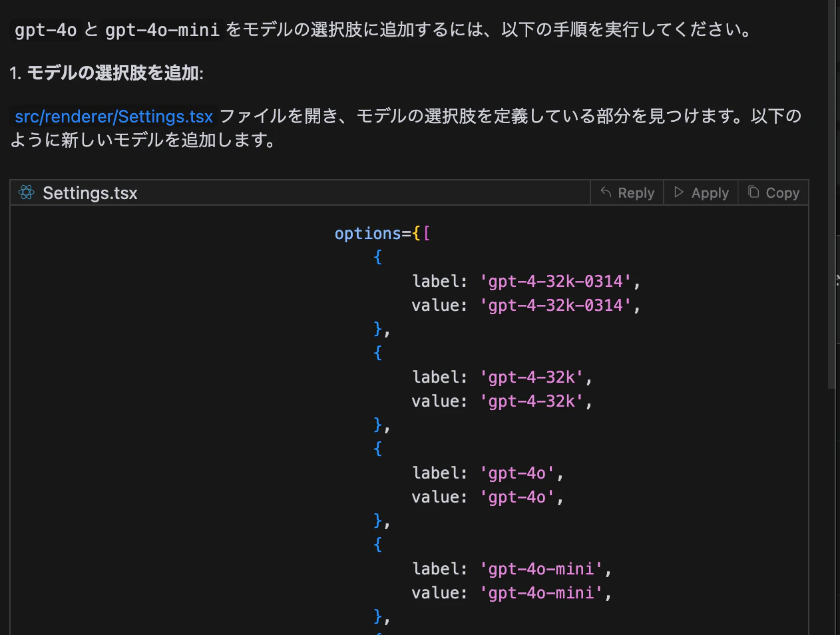Click the vertical scrollbar on the right edge
The image size is (840, 635).
point(831,193)
